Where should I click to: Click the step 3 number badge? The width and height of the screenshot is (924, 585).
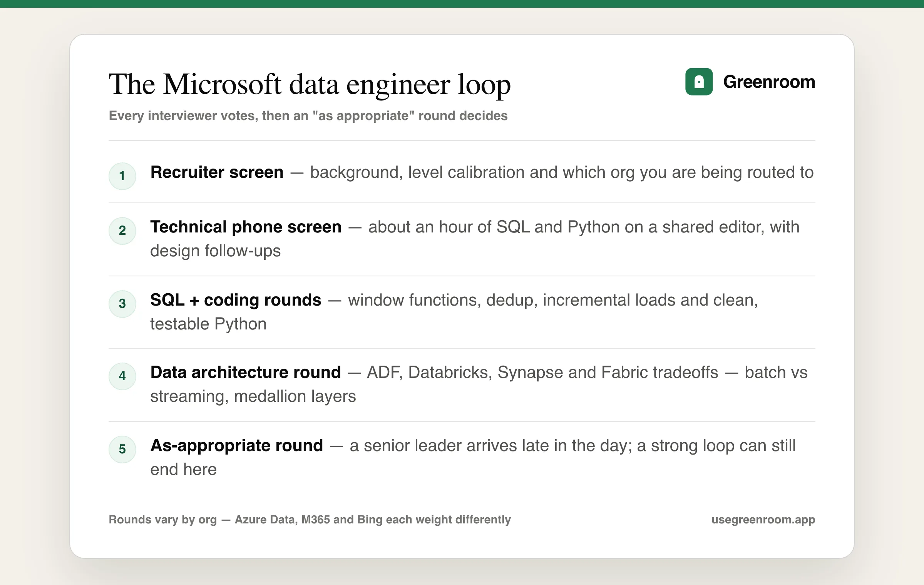point(122,304)
